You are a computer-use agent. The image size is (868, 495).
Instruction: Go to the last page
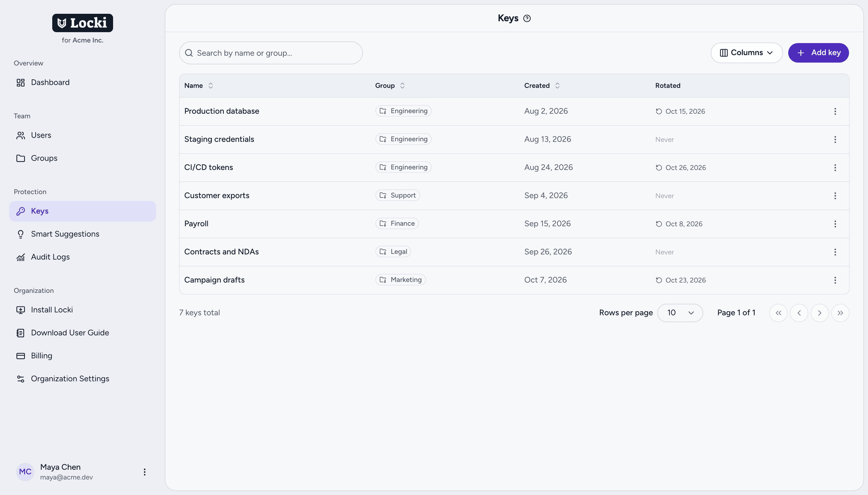pos(840,313)
